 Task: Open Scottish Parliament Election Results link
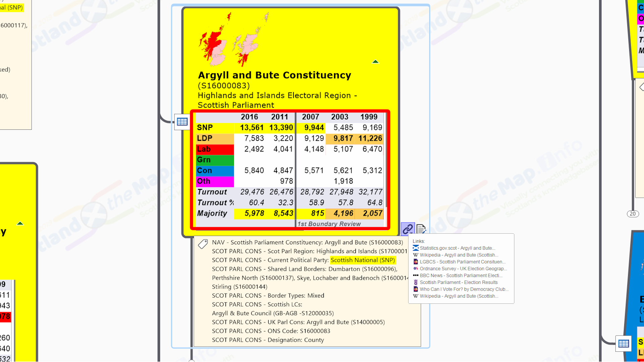click(458, 283)
